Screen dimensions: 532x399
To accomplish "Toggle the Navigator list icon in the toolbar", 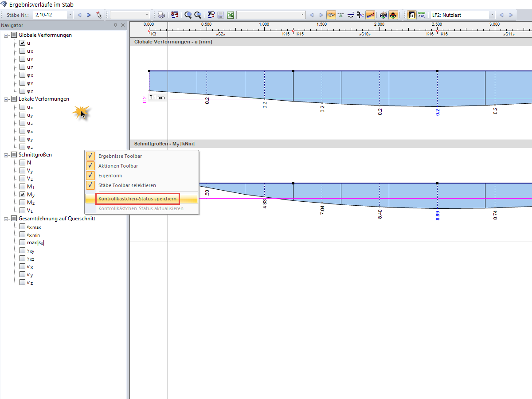I will pyautogui.click(x=412, y=15).
